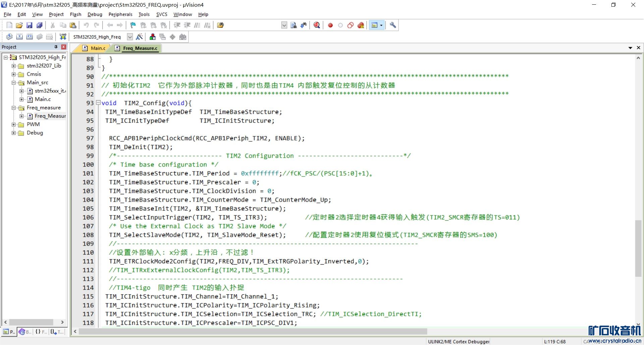Insert breakpoint using red dot icon
The image size is (644, 345).
click(330, 25)
